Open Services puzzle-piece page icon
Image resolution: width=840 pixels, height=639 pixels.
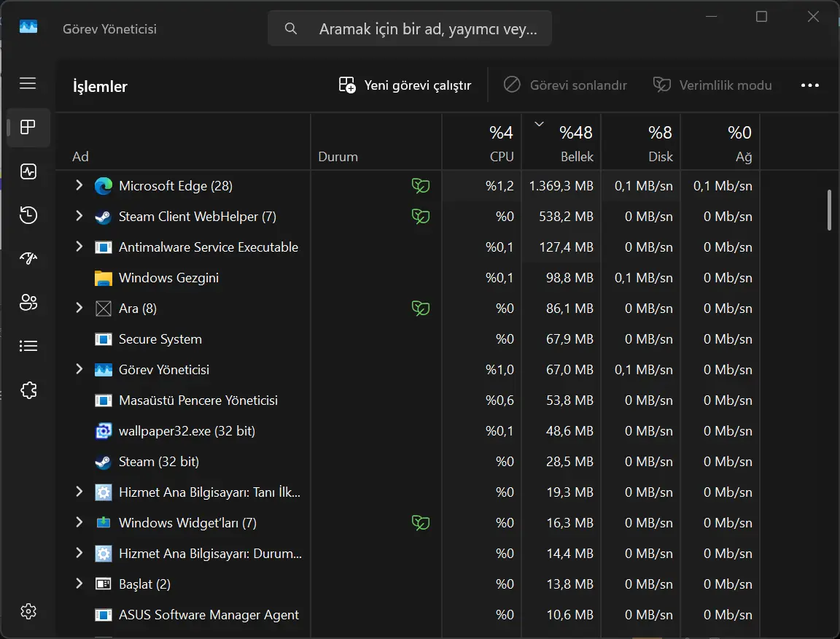(28, 390)
